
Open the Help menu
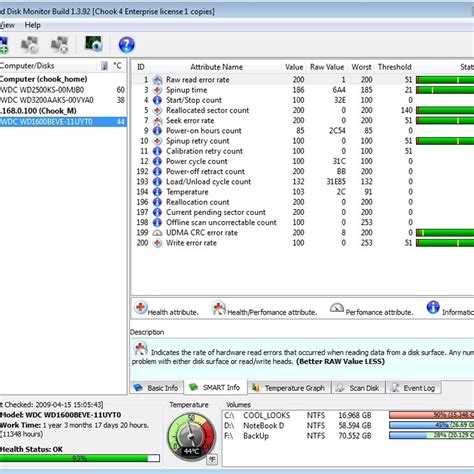click(32, 25)
